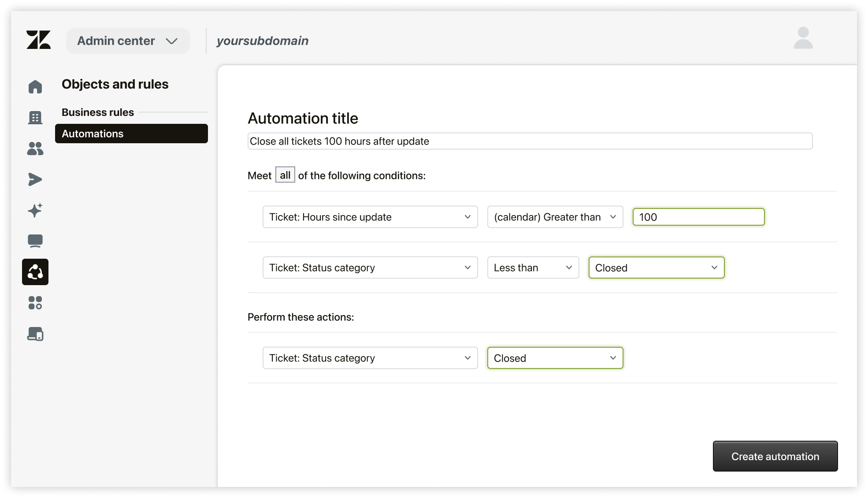868x498 pixels.
Task: Open the Less than operator dropdown
Action: point(533,268)
